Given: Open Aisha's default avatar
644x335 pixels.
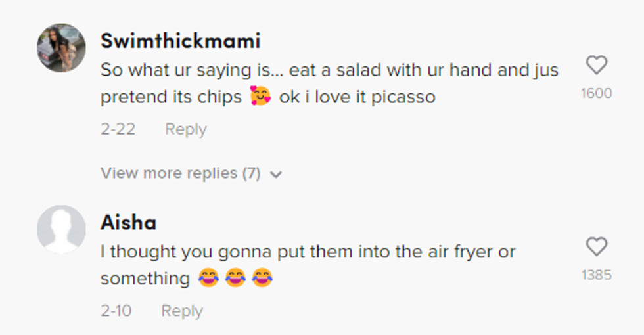Looking at the screenshot, I should point(61,229).
